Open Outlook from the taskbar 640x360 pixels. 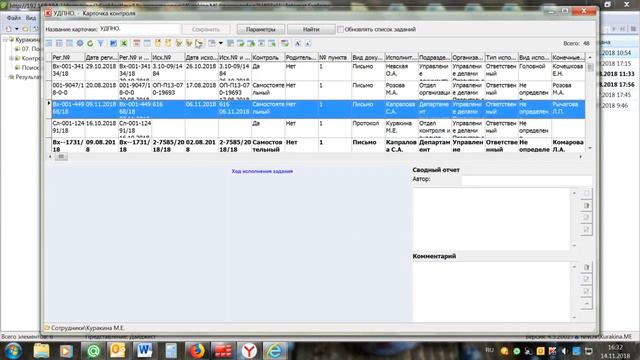pos(118,351)
